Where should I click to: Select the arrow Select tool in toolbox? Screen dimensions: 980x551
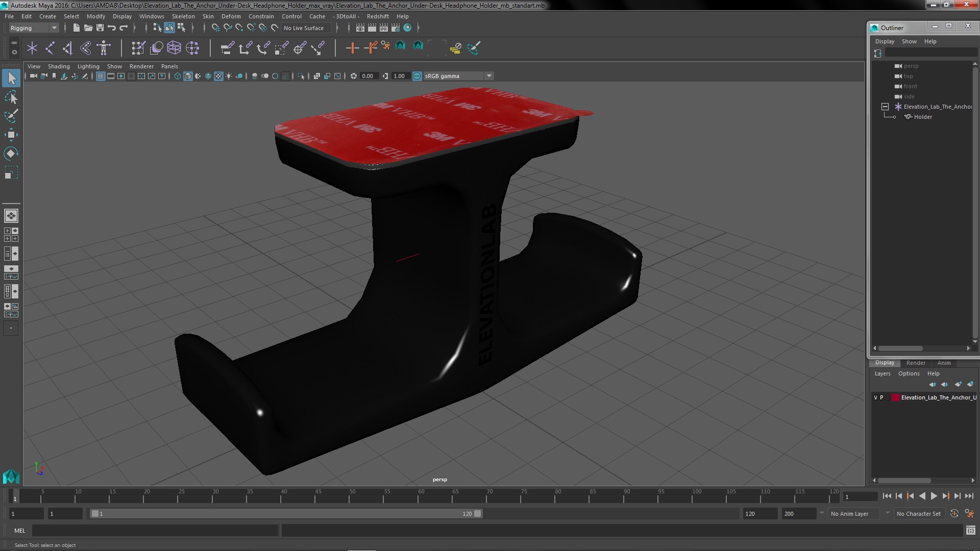click(11, 78)
